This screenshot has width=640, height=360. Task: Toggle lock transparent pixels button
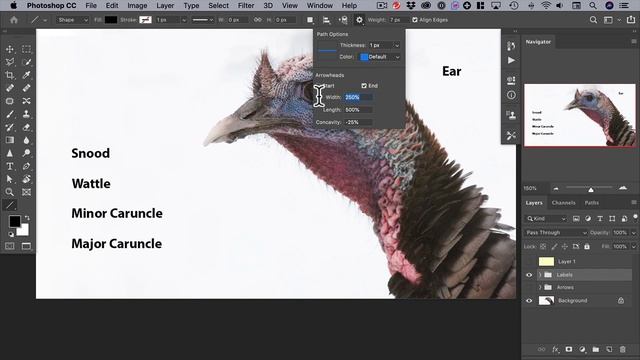(543, 247)
